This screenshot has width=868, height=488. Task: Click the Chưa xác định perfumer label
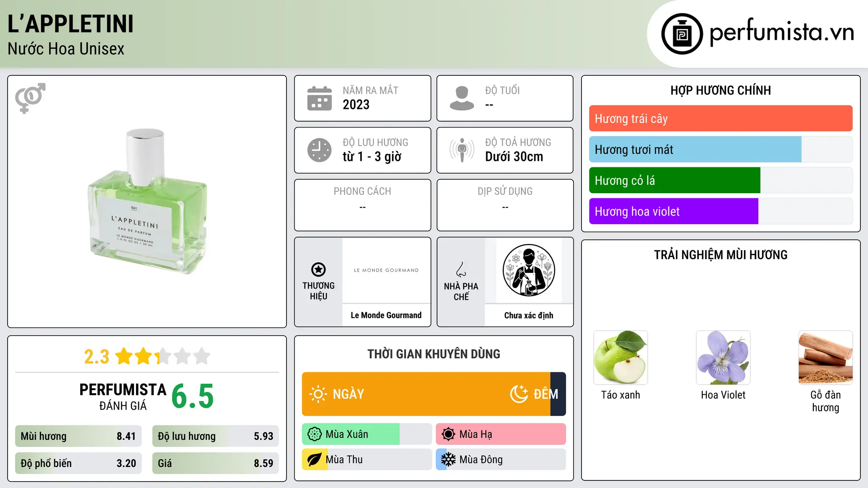(x=529, y=315)
